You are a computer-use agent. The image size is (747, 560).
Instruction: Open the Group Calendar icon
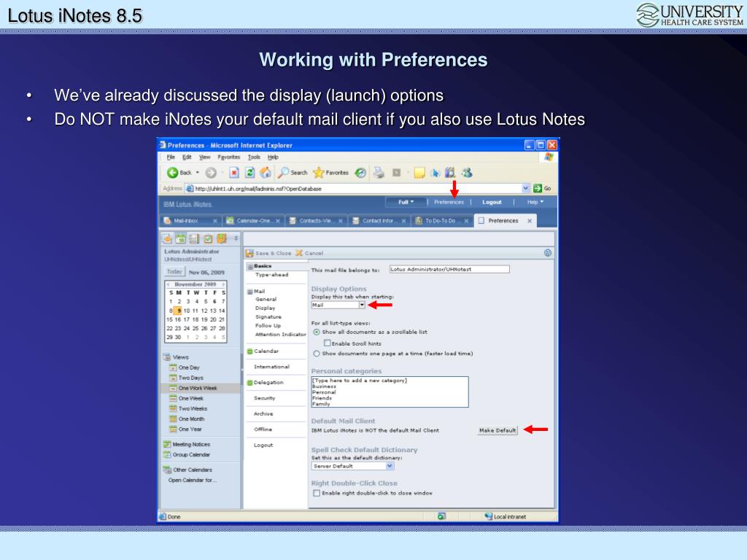point(167,454)
